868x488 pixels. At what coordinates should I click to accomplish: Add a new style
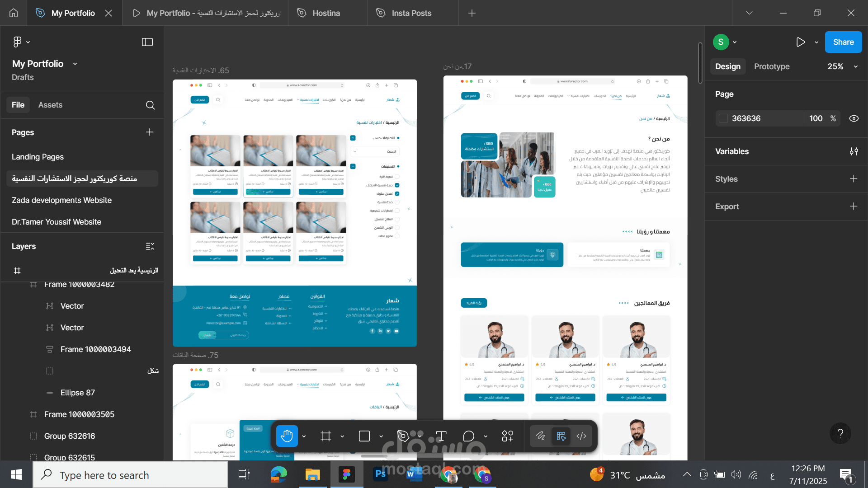point(854,179)
